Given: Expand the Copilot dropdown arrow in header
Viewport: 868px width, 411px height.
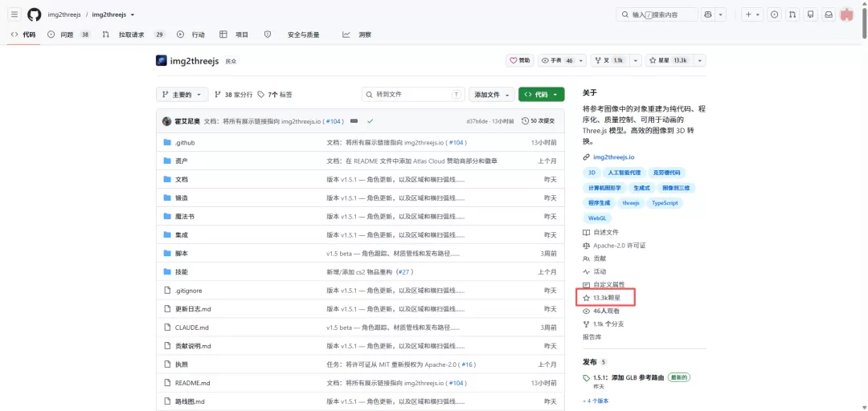Looking at the screenshot, I should (x=721, y=15).
